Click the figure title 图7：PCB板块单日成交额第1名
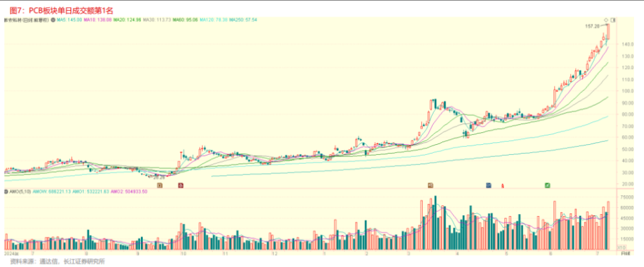Screen dimensions: 644x267 pos(61,11)
